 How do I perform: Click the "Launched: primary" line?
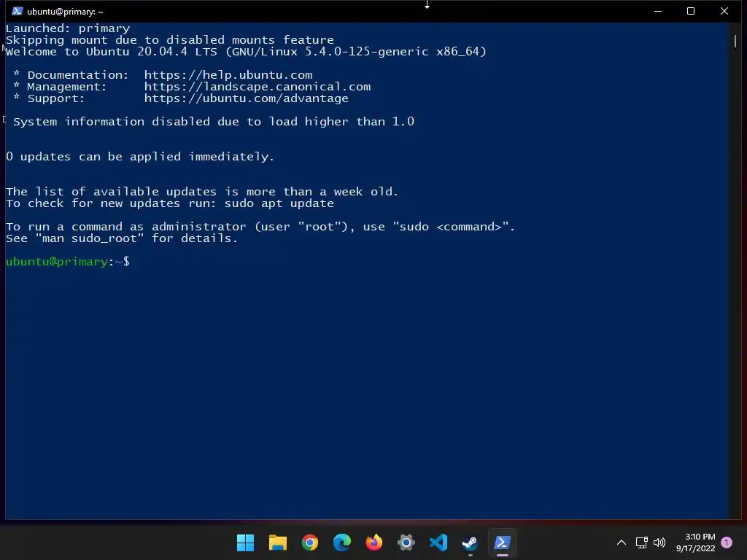[x=68, y=28]
